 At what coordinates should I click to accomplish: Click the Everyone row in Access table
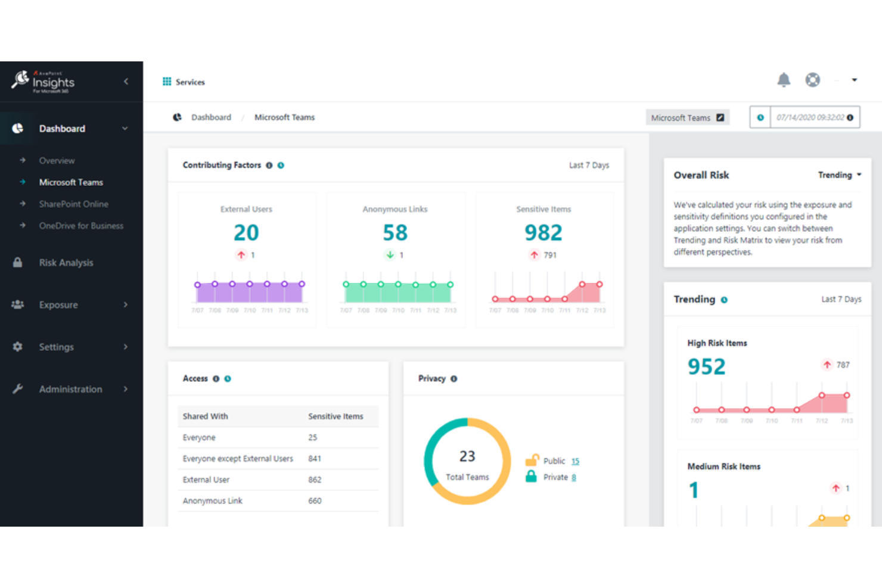coord(278,437)
